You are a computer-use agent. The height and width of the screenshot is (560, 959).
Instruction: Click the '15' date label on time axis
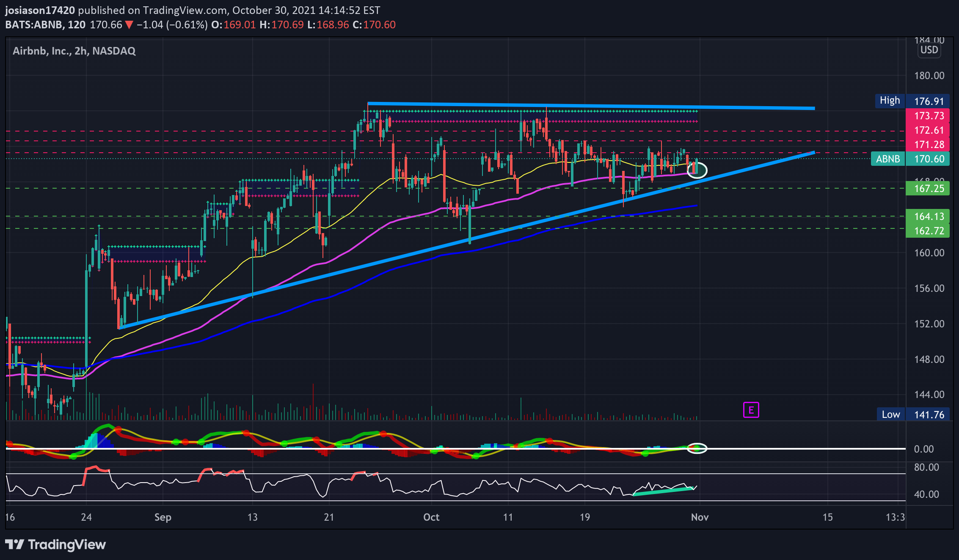click(x=827, y=517)
